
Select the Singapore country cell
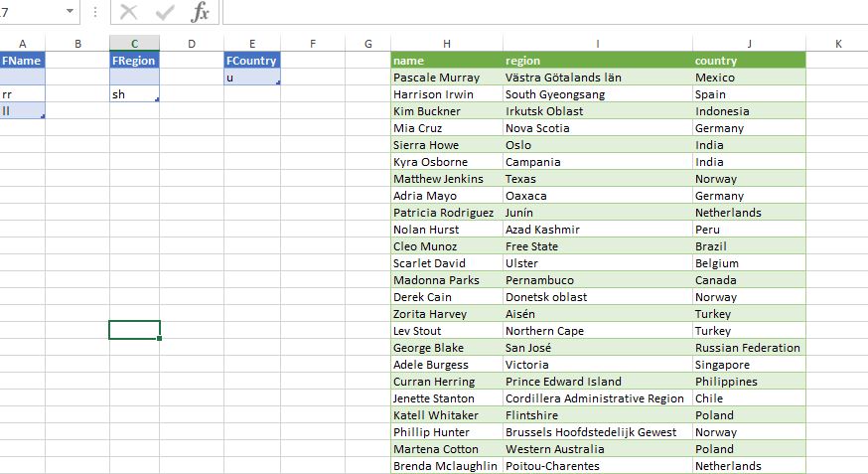(749, 365)
